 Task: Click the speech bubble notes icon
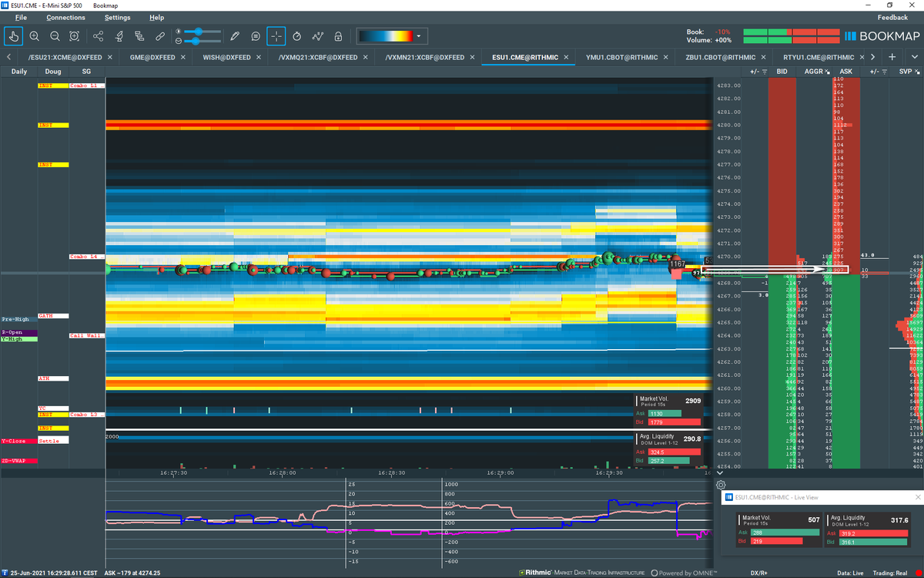[256, 36]
